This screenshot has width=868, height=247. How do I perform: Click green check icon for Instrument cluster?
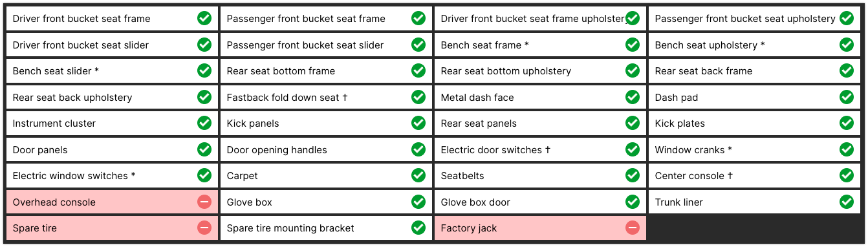(x=204, y=124)
